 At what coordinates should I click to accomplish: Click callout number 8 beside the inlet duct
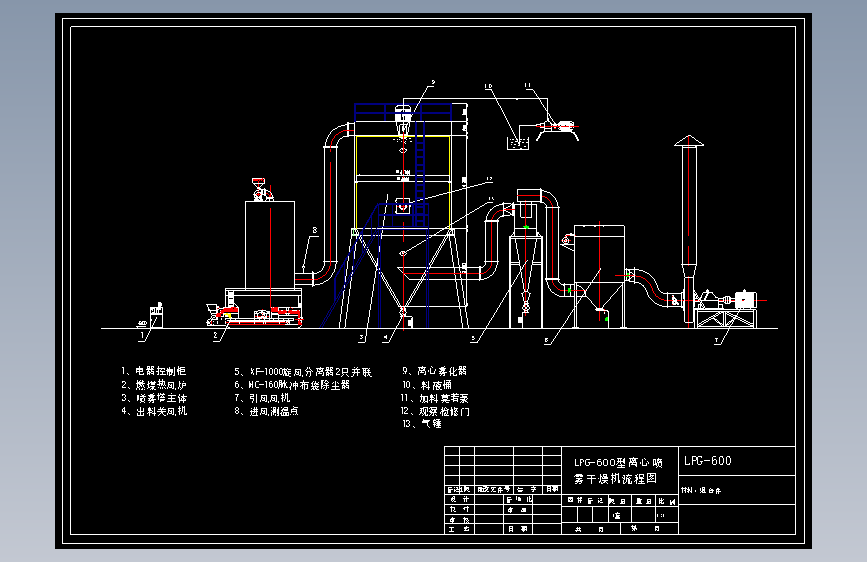315,230
